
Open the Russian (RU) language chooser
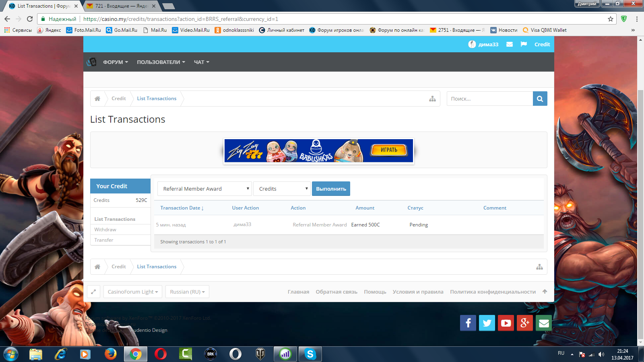tap(187, 292)
